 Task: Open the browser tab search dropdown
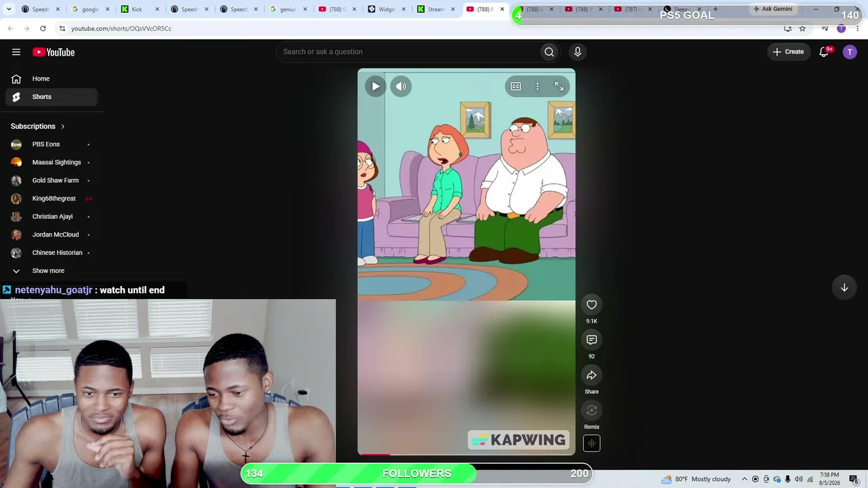click(8, 9)
